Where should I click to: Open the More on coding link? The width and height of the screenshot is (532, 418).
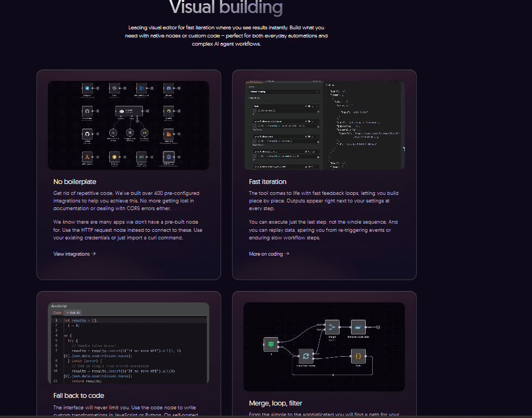point(269,254)
